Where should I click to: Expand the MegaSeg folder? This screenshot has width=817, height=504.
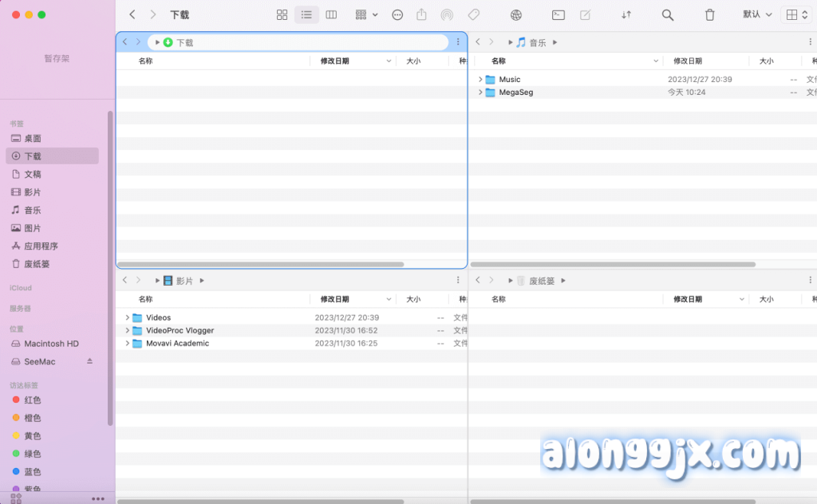point(480,93)
